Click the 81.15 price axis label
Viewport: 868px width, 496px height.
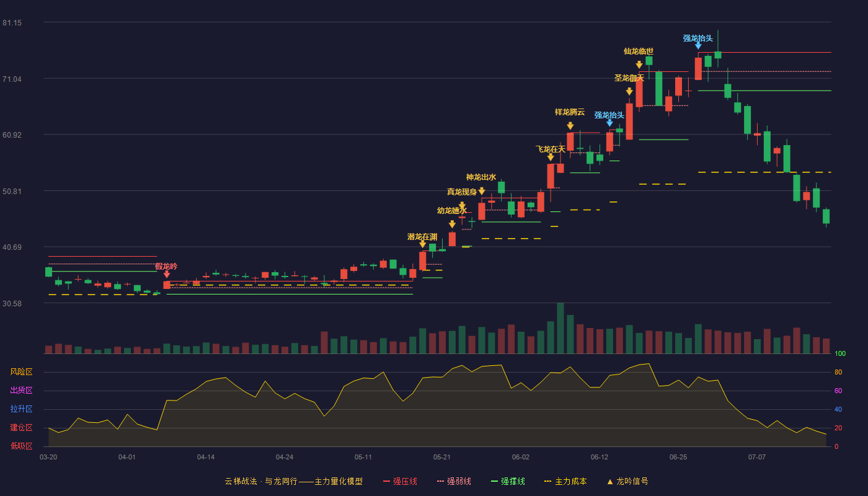12,23
